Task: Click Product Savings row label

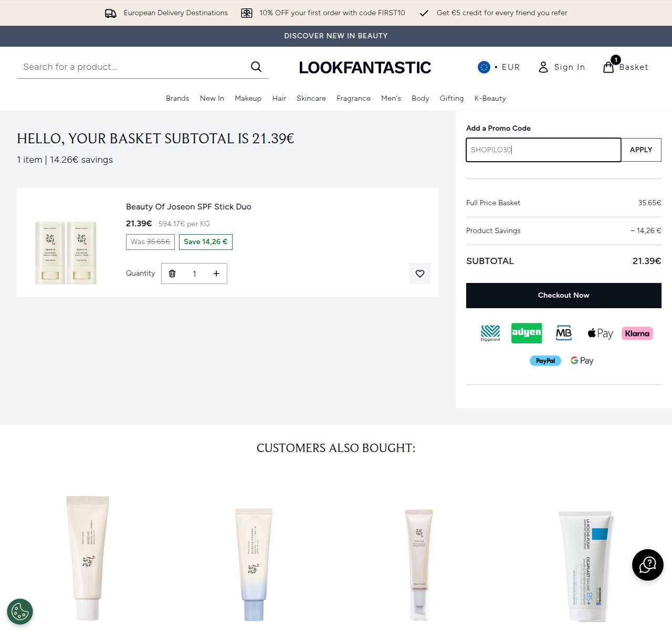Action: pos(493,230)
